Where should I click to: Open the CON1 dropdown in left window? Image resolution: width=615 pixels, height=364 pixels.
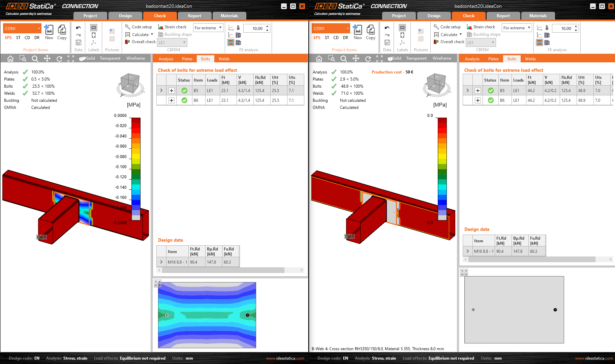[39, 28]
